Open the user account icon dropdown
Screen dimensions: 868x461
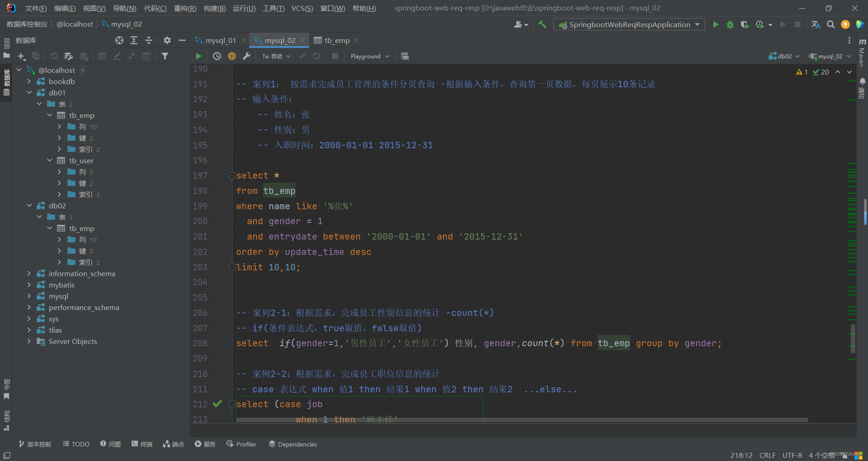pos(521,24)
